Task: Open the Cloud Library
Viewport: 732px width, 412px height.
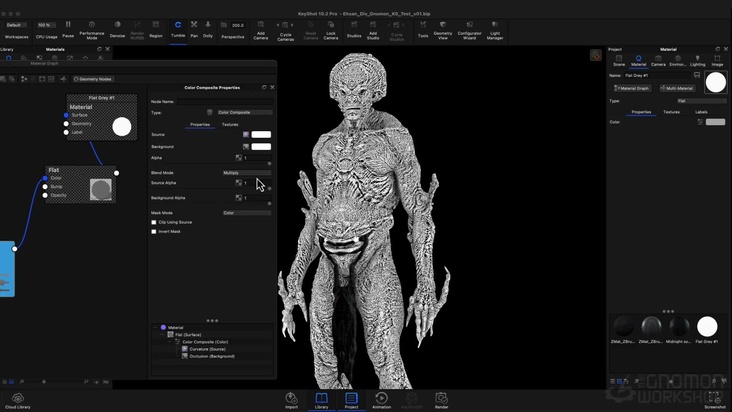Action: [x=18, y=401]
